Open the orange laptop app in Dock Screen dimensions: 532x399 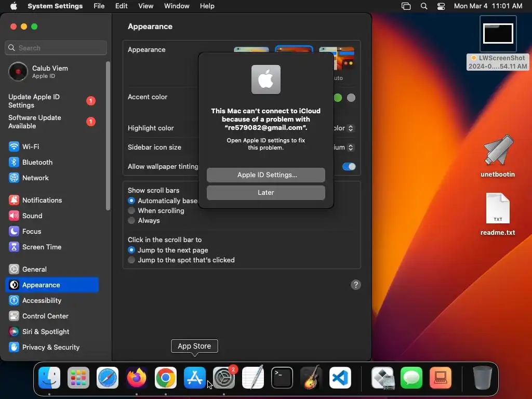pos(441,378)
